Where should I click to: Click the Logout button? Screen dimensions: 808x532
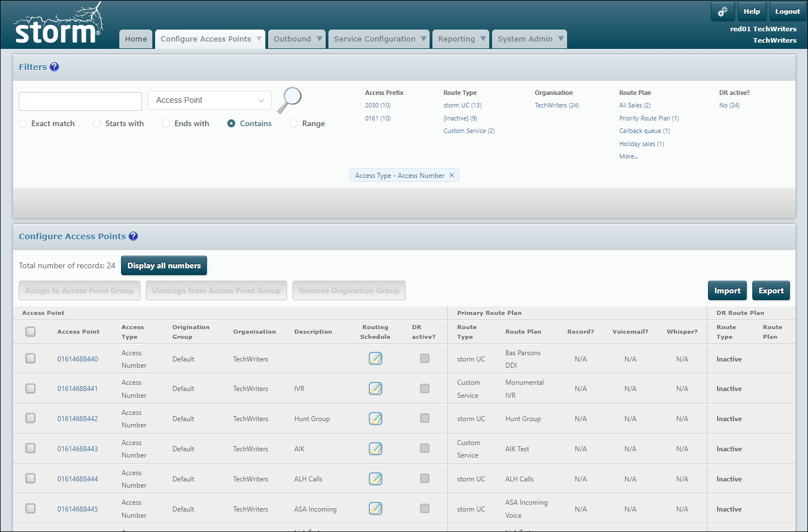click(788, 11)
